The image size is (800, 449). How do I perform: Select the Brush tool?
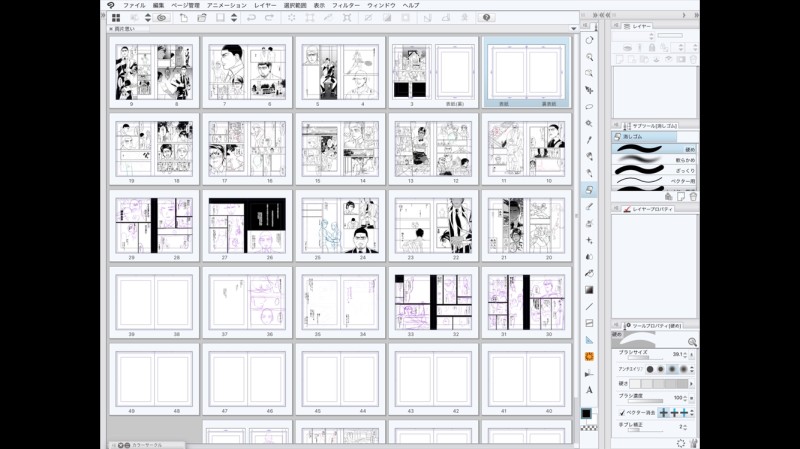click(x=589, y=207)
